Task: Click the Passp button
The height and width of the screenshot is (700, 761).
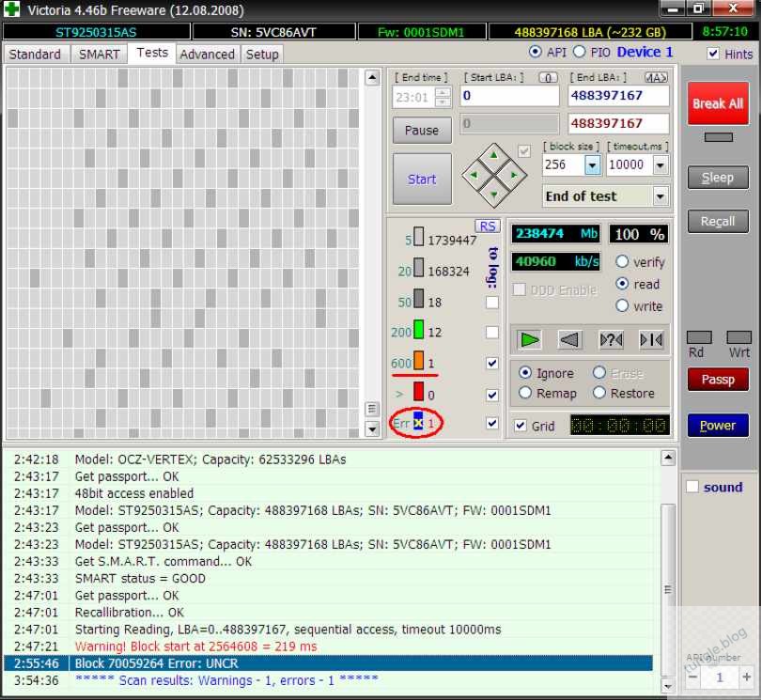Action: pos(718,379)
